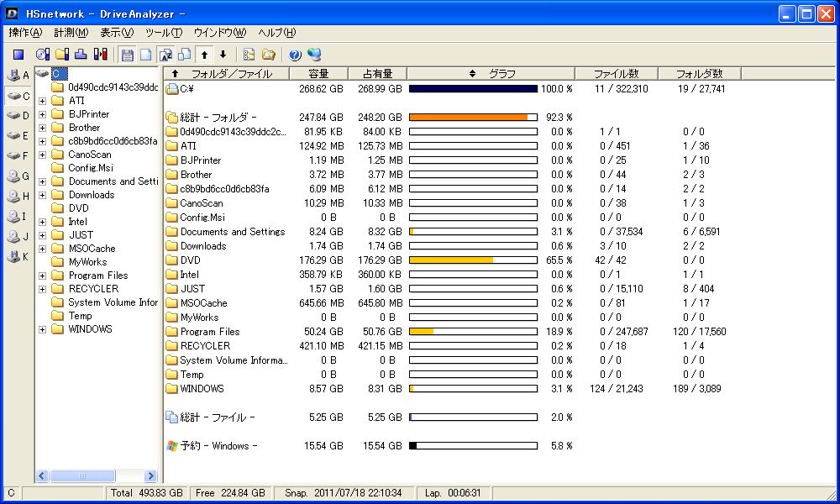Click the orange 総計 - フォルダ - usage bar
840x504 pixels.
pyautogui.click(x=473, y=118)
